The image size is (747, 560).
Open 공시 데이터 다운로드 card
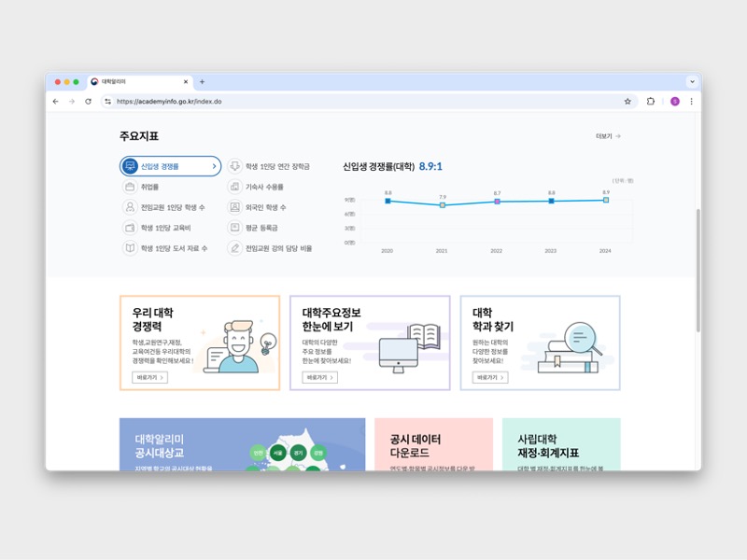click(x=433, y=445)
